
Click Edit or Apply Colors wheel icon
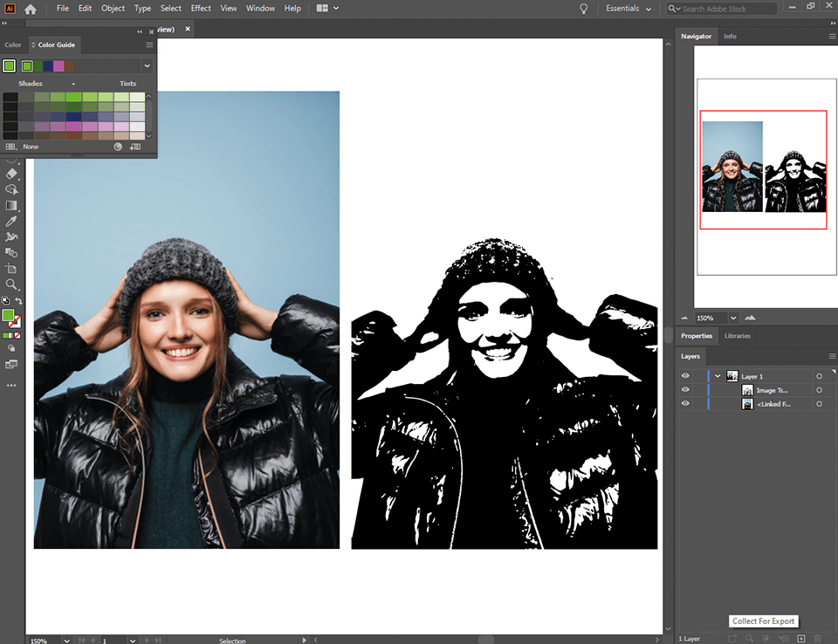click(118, 147)
